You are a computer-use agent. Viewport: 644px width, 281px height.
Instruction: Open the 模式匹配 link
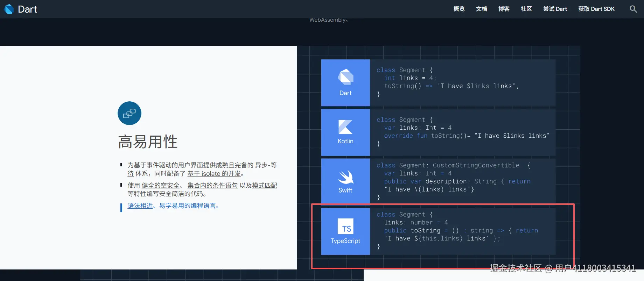point(265,186)
